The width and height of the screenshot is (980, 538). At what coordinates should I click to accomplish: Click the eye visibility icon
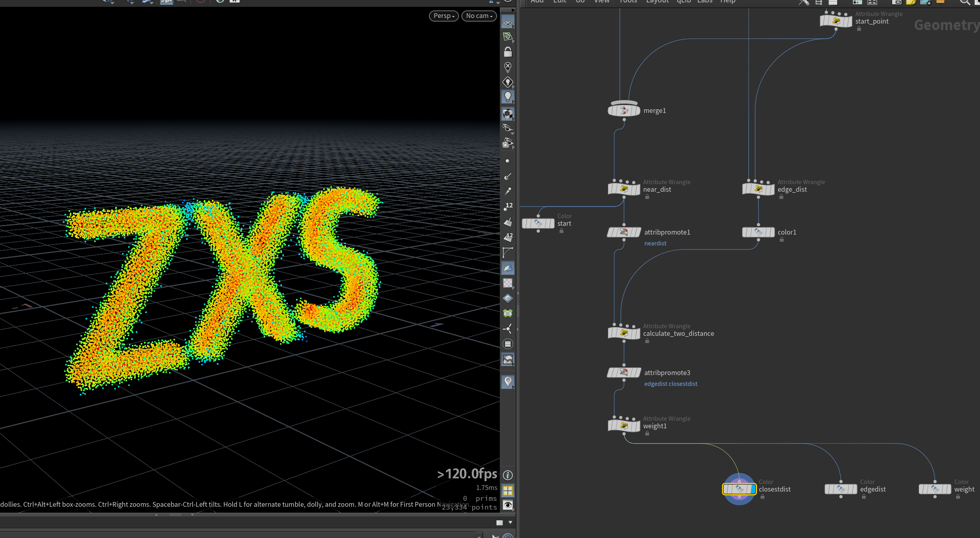coord(507,505)
